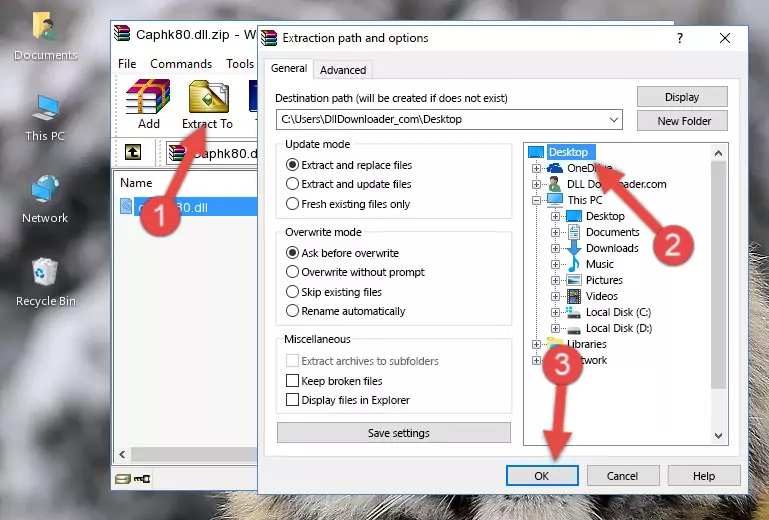This screenshot has height=520, width=769.
Task: Expand the Music tree node
Action: 555,264
